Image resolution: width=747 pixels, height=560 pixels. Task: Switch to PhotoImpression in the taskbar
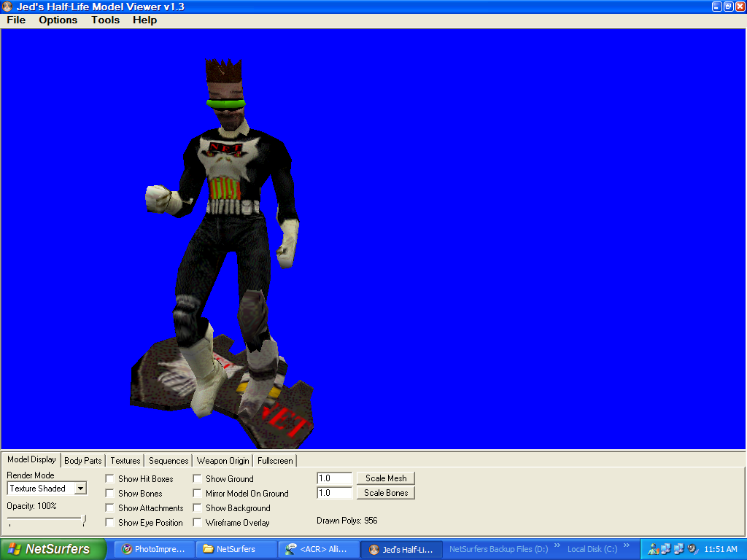(155, 549)
